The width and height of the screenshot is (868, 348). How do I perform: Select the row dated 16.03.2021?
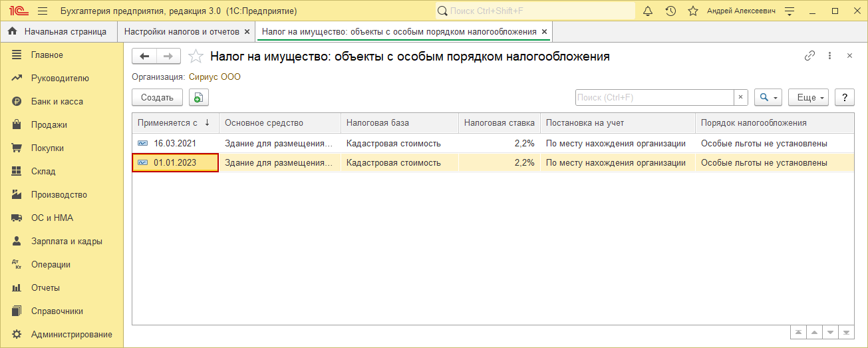click(493, 143)
